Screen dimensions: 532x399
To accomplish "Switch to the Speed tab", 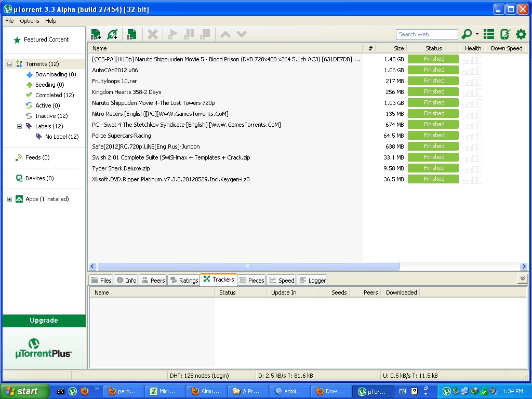I will [282, 280].
